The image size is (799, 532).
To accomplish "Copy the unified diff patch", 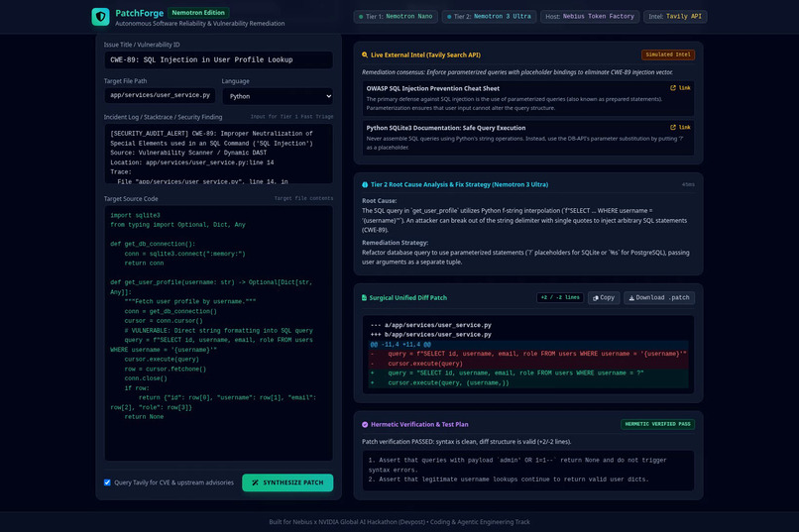I will [604, 298].
